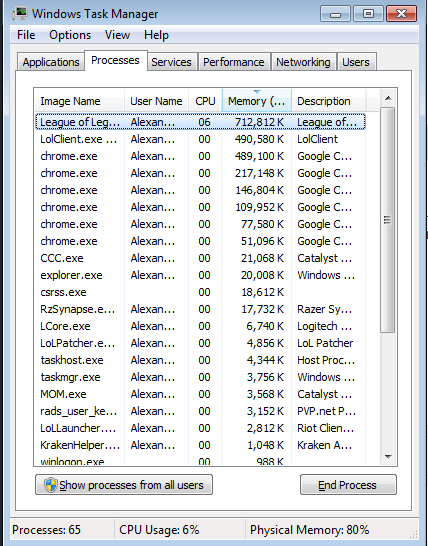The width and height of the screenshot is (428, 546).
Task: Click the Task Manager title bar icon
Action: (x=20, y=13)
